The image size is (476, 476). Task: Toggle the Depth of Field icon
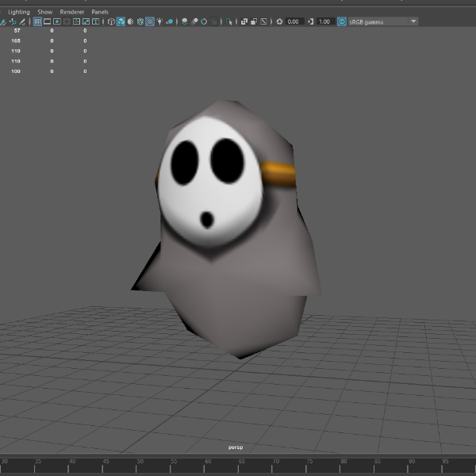click(x=214, y=21)
